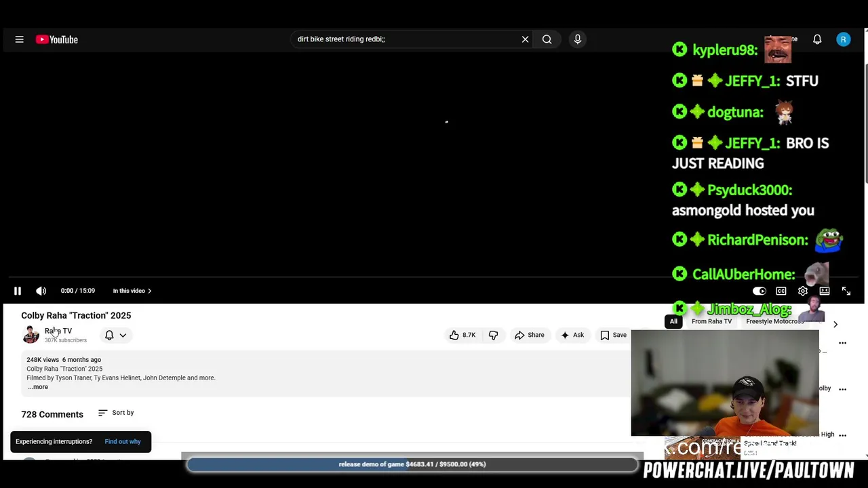The width and height of the screenshot is (868, 488).
Task: Seek on the video progress bar
Action: click(434, 277)
